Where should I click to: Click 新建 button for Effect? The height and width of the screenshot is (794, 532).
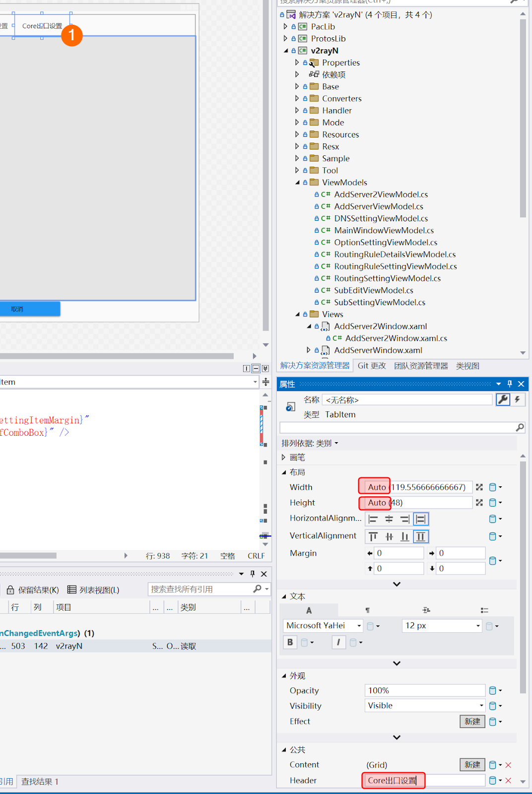point(472,722)
